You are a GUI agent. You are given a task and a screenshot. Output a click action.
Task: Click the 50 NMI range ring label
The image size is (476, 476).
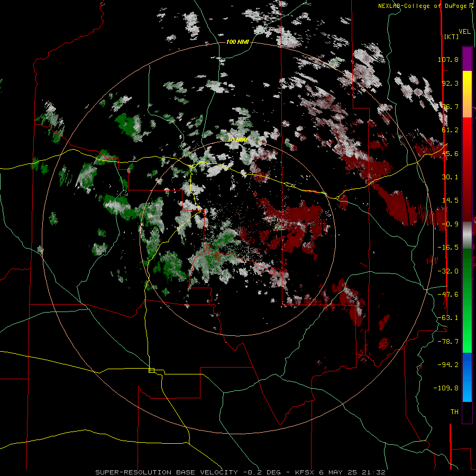(x=237, y=140)
